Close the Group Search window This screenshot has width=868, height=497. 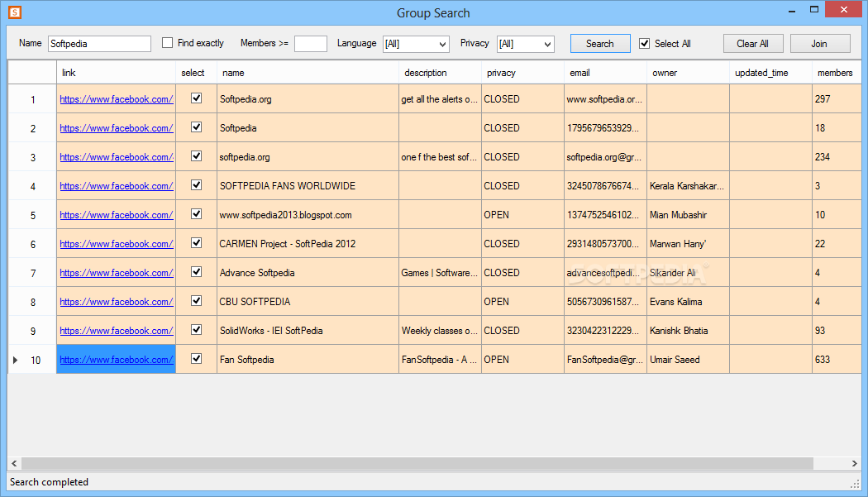844,9
